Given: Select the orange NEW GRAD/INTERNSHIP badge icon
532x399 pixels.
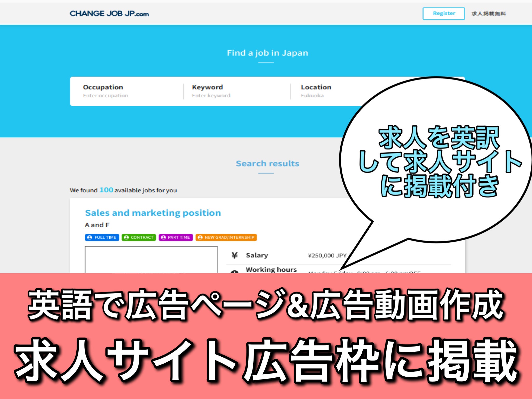Looking at the screenshot, I should point(200,237).
